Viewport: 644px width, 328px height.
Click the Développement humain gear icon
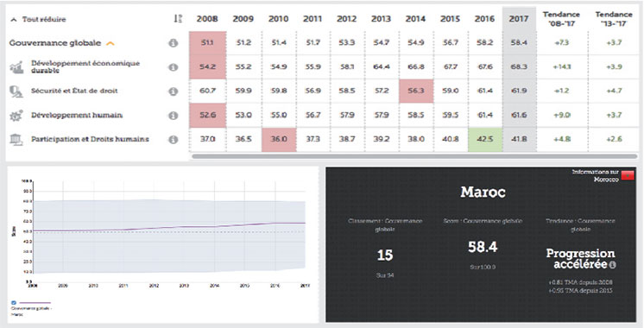click(16, 116)
